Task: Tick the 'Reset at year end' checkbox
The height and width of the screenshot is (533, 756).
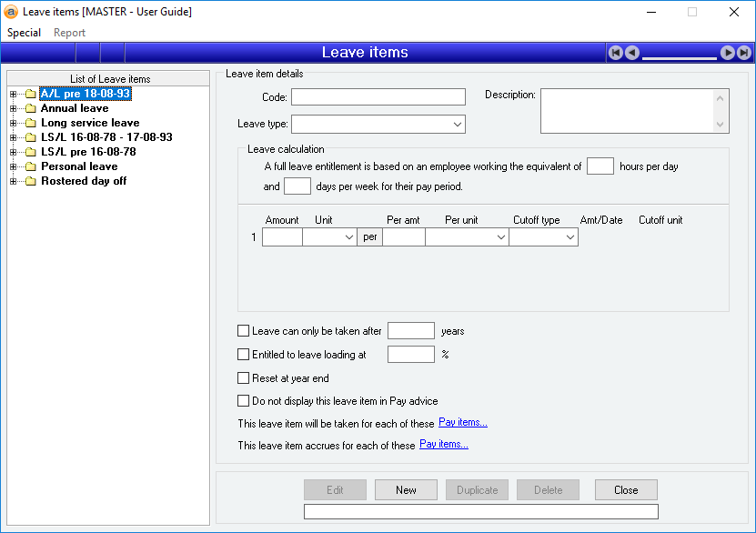Action: click(x=243, y=378)
